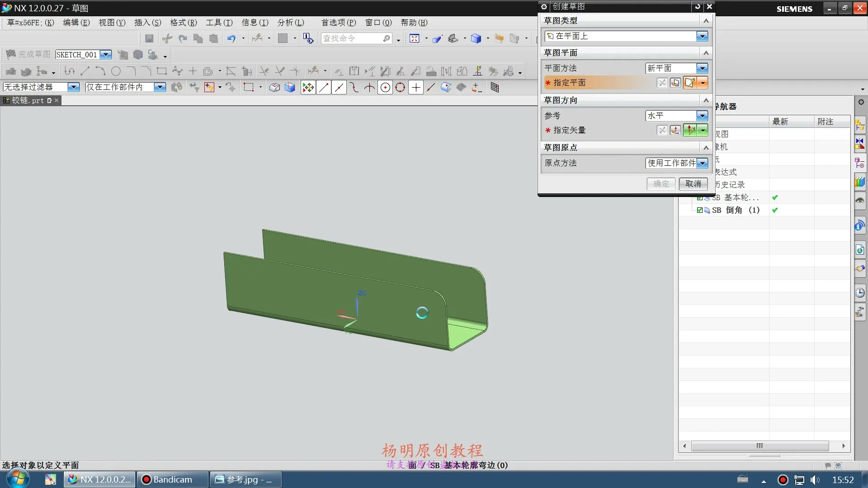Screen dimensions: 868x488
Task: Expand the 无选择过滤器 filter dropdown
Action: [73, 87]
